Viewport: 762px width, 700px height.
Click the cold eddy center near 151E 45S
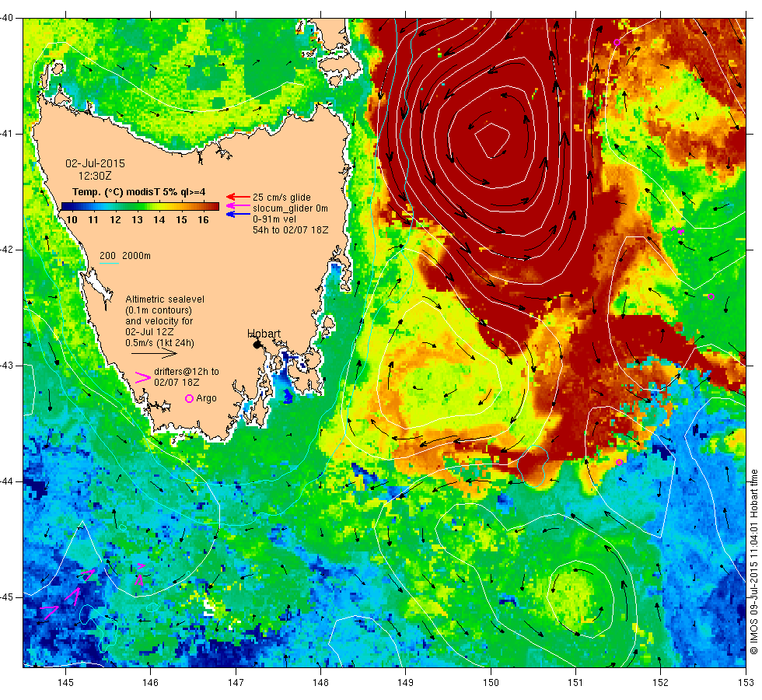click(581, 600)
